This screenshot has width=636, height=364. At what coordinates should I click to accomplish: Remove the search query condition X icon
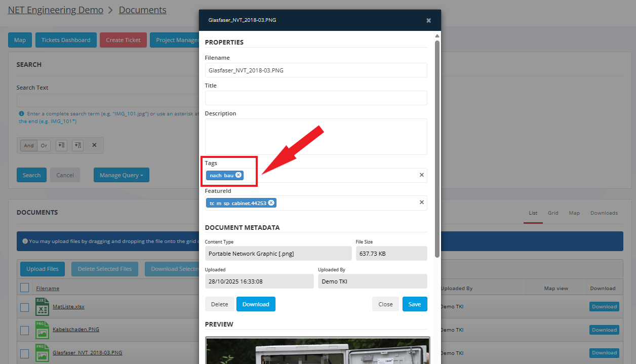94,145
